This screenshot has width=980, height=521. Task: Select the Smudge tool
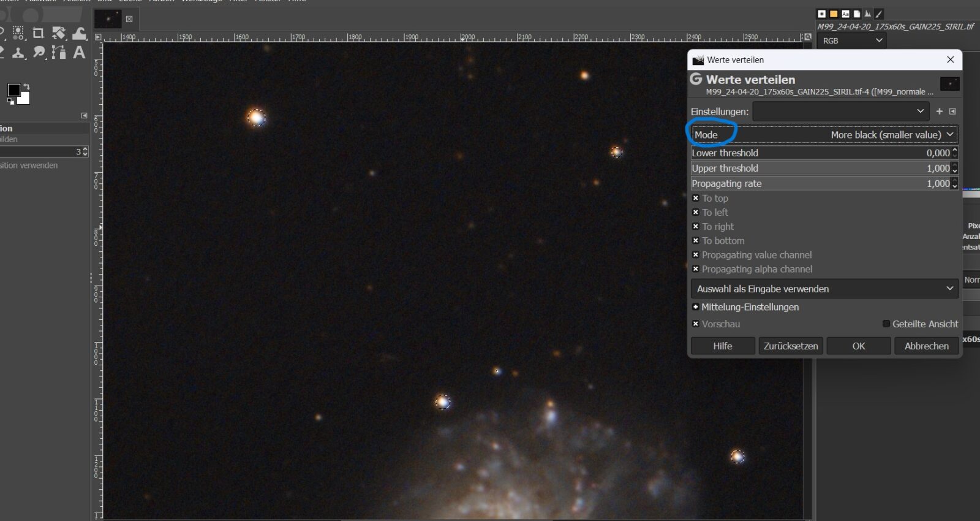pyautogui.click(x=39, y=53)
